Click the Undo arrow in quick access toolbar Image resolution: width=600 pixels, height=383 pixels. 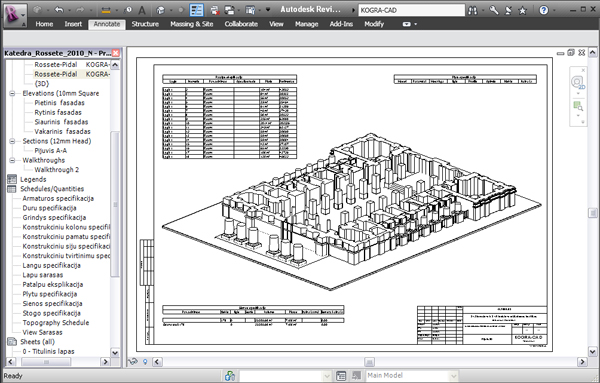pyautogui.click(x=59, y=10)
